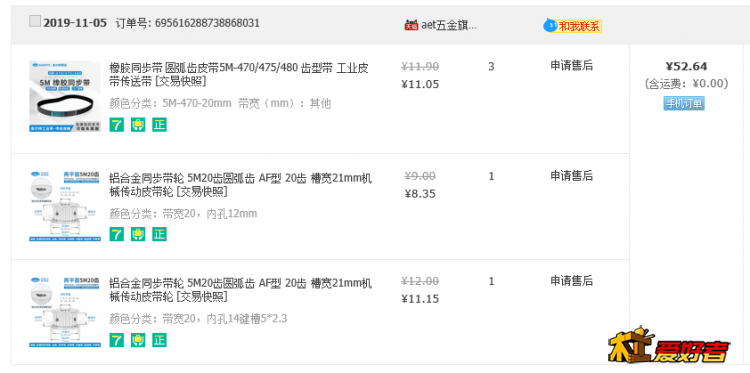Image resolution: width=750 pixels, height=373 pixels.
Task: Apply for after-sale on the ¥8.35 pulley
Action: click(571, 176)
